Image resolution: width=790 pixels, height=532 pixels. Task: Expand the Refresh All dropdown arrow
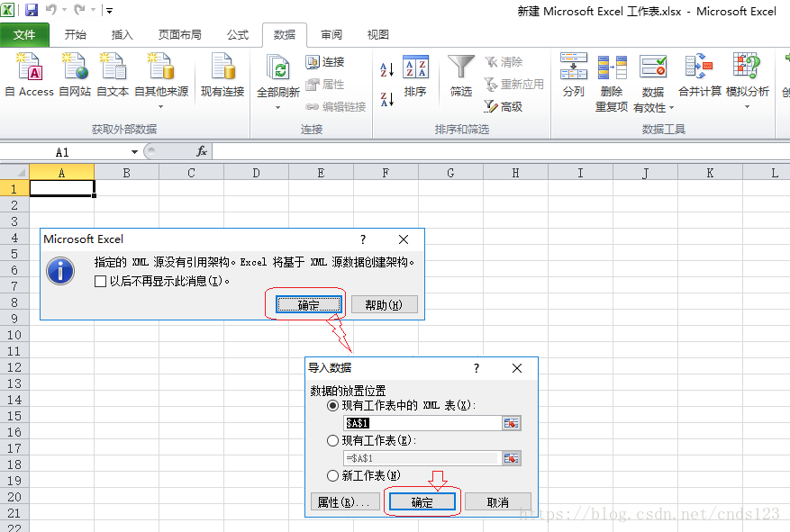tap(277, 107)
